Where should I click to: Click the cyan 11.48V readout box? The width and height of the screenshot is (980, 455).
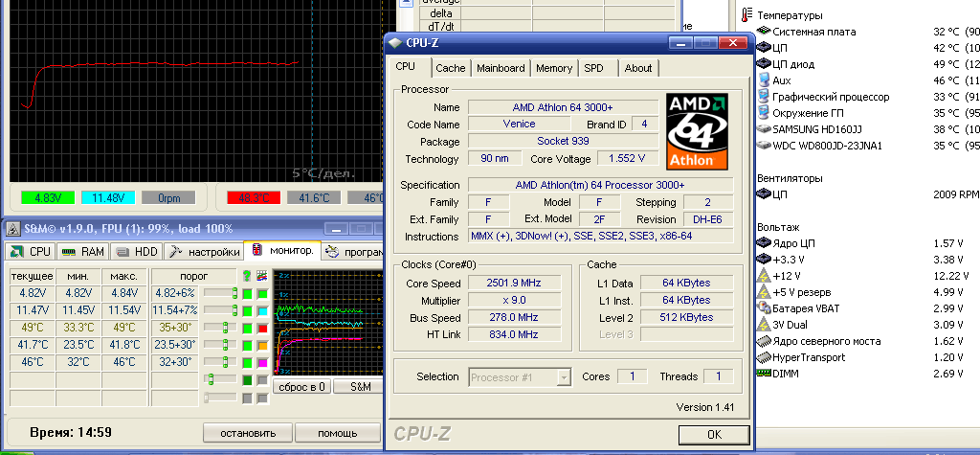pos(107,197)
